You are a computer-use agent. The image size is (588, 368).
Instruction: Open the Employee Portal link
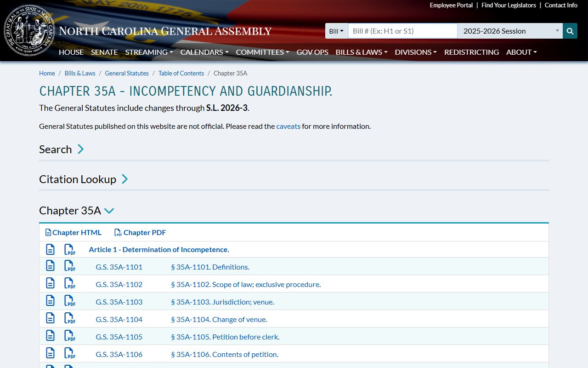coord(451,5)
